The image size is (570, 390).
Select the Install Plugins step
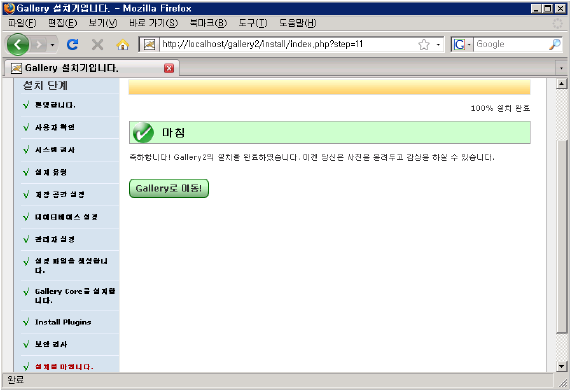pos(63,322)
